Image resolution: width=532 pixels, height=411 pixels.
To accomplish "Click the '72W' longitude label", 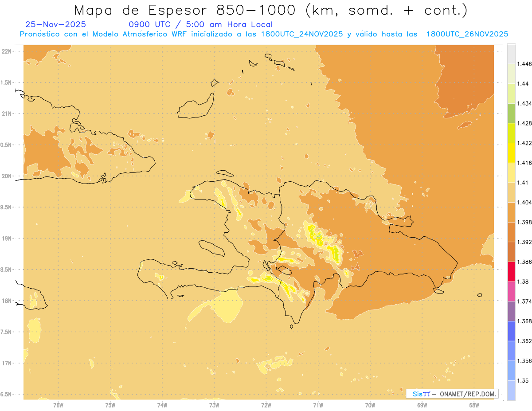I will [x=266, y=405].
